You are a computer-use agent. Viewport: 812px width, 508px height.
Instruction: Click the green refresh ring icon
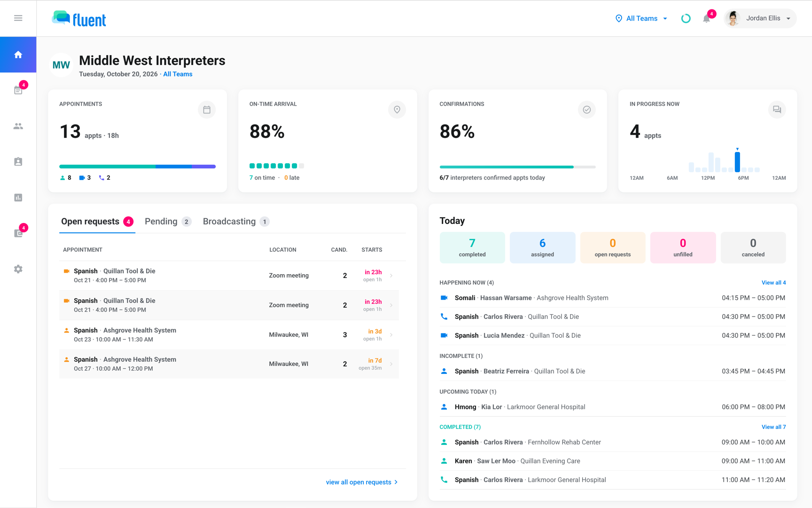click(686, 18)
